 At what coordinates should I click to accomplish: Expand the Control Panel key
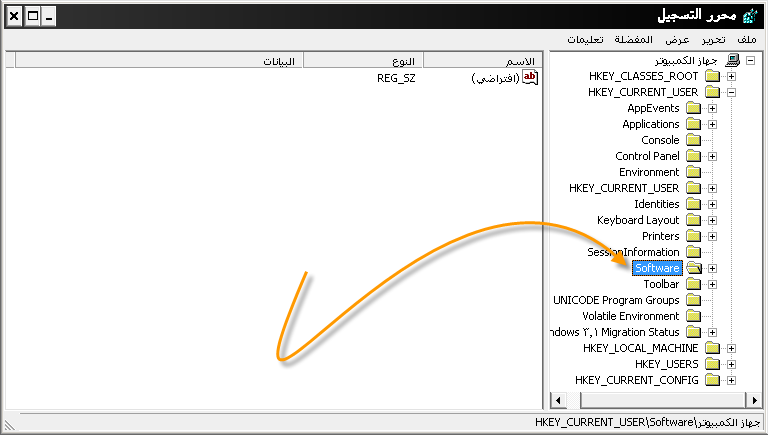point(713,156)
